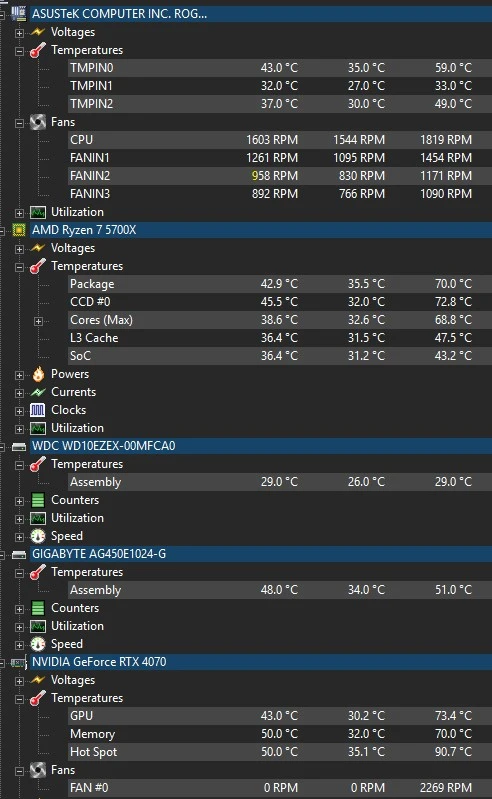The width and height of the screenshot is (492, 799).
Task: Select the FANIN2 row
Action: (280, 176)
